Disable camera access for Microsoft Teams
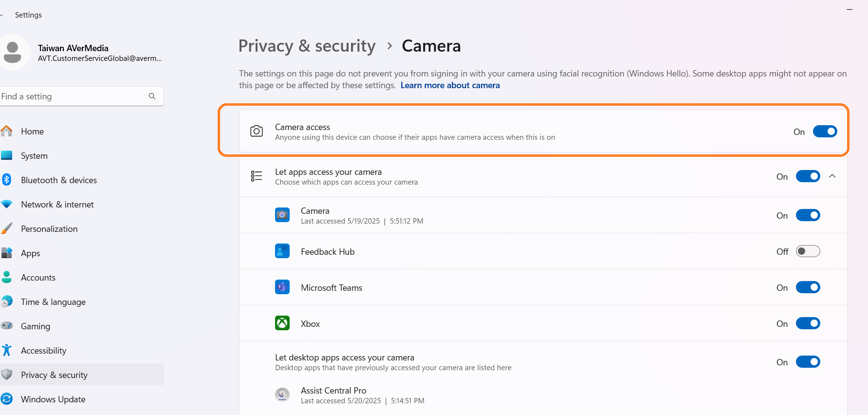This screenshot has width=868, height=415. pos(808,287)
